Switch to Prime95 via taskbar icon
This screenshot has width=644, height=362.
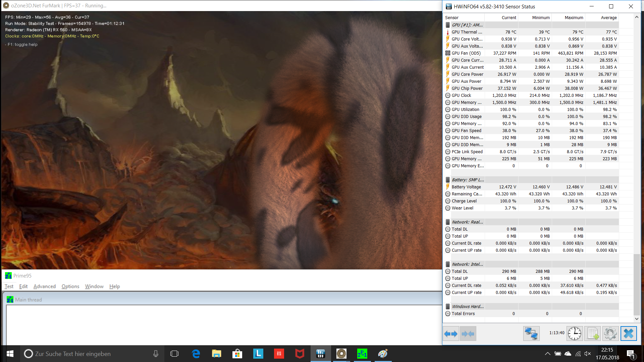click(362, 354)
